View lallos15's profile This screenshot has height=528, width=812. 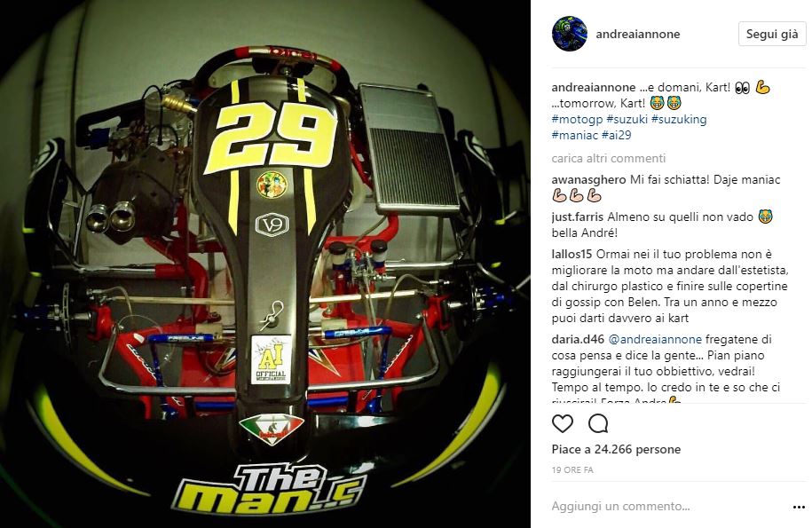[572, 254]
